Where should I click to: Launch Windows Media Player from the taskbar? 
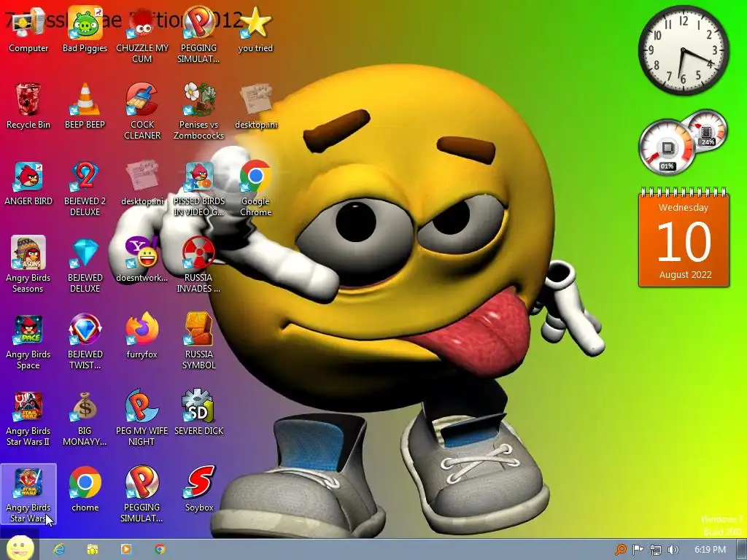(x=125, y=549)
